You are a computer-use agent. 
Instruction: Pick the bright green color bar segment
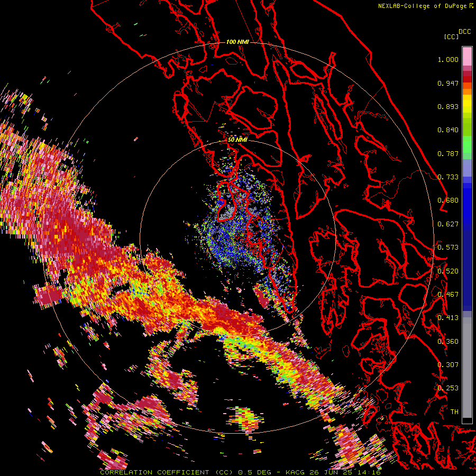[467, 144]
